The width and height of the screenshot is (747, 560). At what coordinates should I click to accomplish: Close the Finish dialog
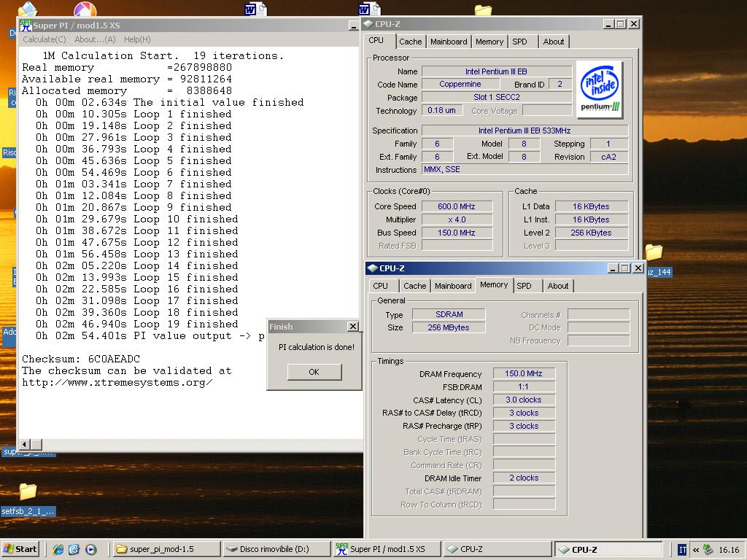(x=352, y=326)
